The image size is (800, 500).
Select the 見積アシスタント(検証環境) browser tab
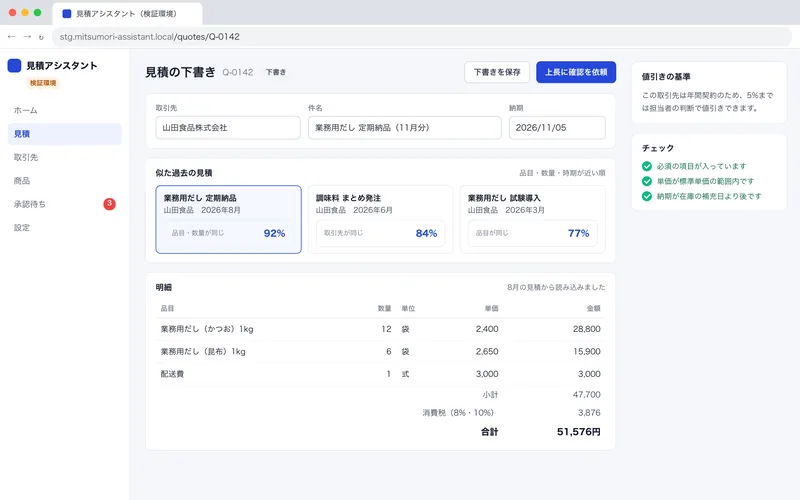(127, 14)
